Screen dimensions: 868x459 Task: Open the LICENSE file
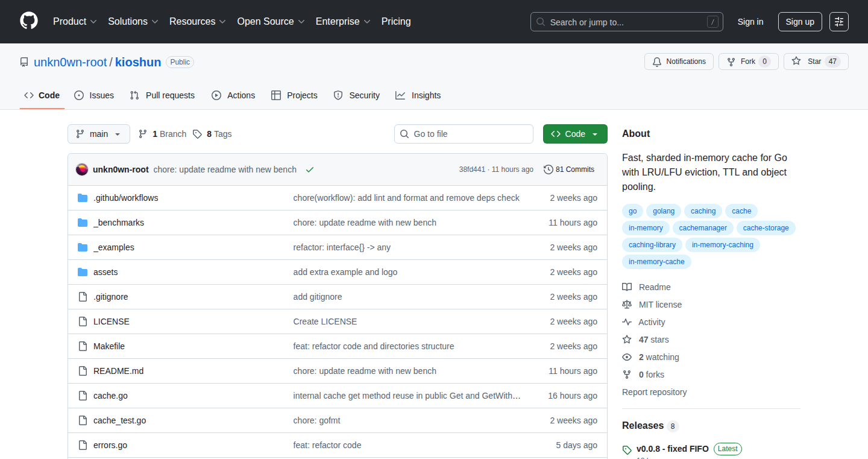pos(112,321)
